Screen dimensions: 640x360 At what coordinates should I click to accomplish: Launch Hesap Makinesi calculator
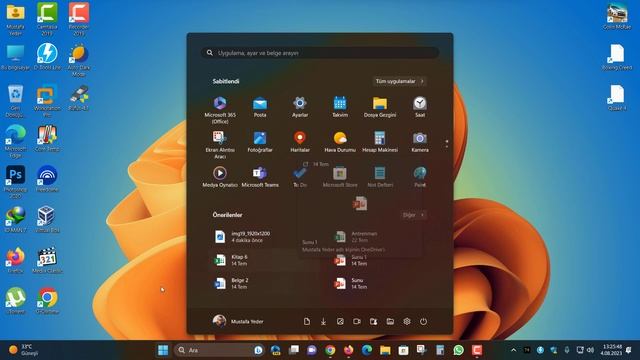(380, 142)
